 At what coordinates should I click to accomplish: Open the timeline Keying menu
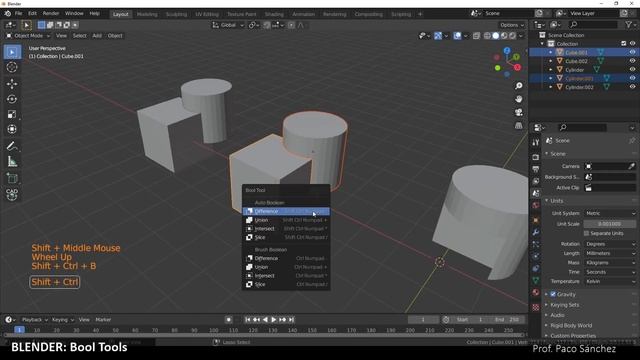[62, 320]
